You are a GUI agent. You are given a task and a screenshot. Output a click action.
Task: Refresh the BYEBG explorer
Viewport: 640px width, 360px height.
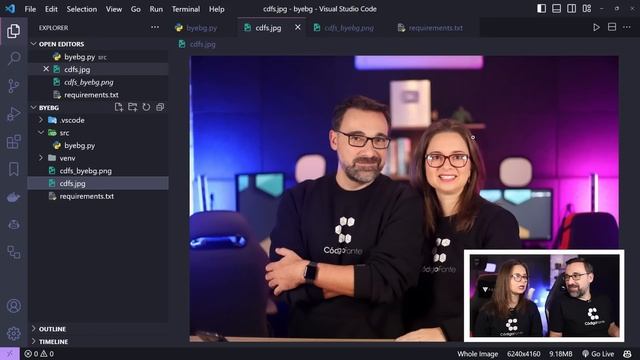146,107
